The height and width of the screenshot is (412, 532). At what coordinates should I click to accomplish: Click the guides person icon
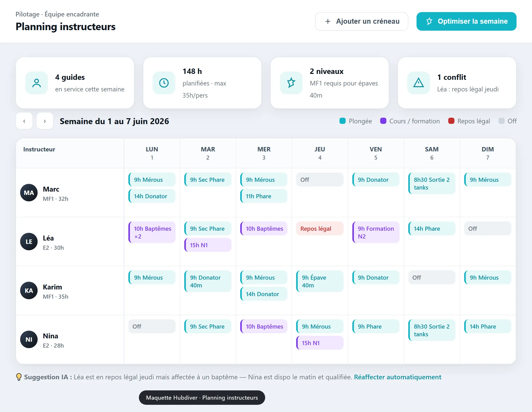tap(37, 83)
